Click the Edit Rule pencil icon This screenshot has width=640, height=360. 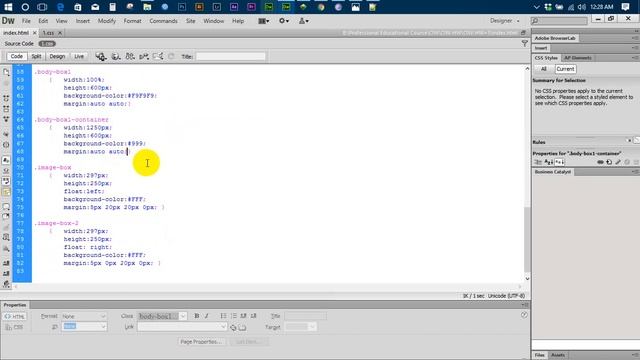tap(618, 162)
